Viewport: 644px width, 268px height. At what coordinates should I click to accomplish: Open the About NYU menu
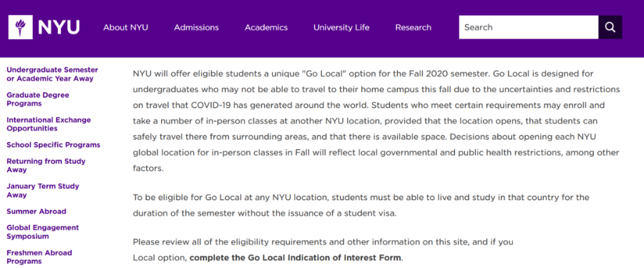(126, 27)
